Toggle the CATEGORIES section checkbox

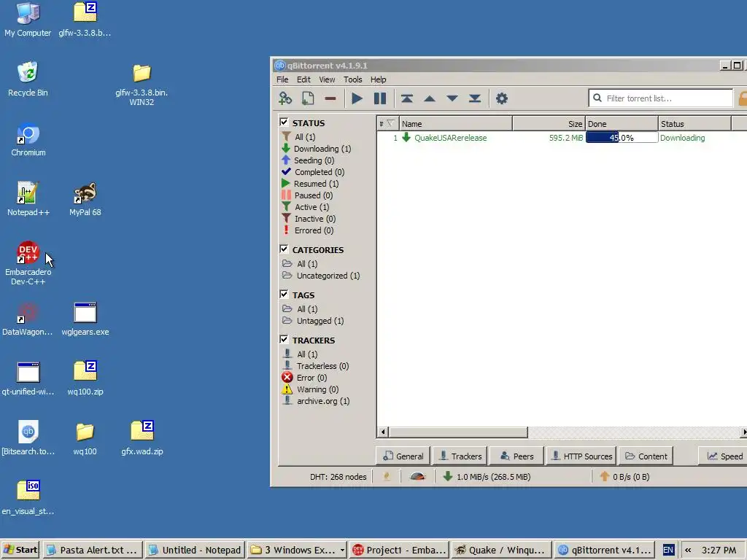coord(284,249)
